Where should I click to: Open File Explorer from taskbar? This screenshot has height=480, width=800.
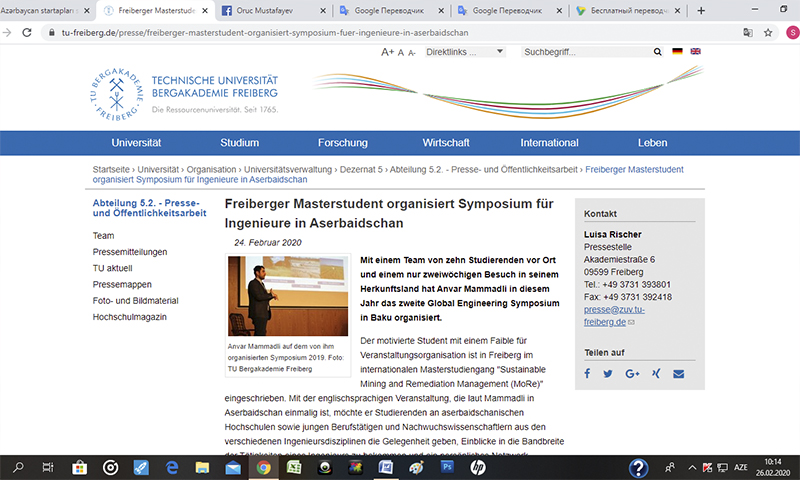click(202, 467)
